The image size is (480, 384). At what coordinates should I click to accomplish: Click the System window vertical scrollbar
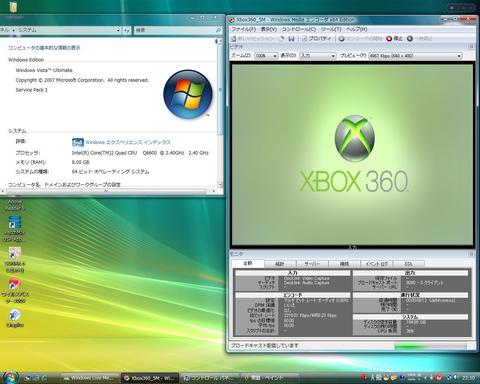(220, 113)
